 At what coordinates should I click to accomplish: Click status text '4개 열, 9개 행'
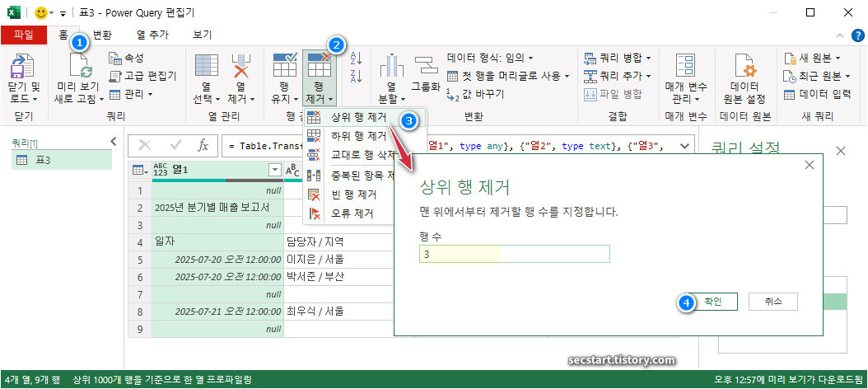point(33,380)
